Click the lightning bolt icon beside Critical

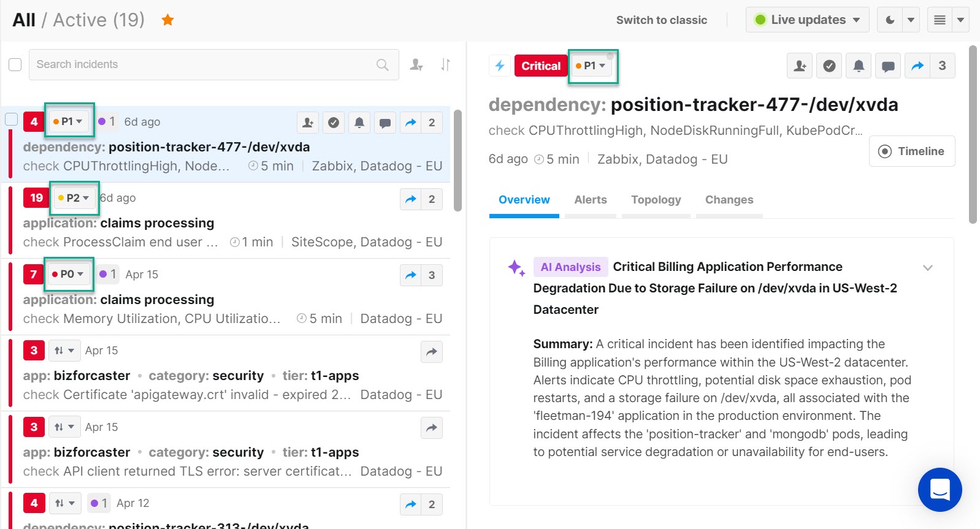click(500, 66)
